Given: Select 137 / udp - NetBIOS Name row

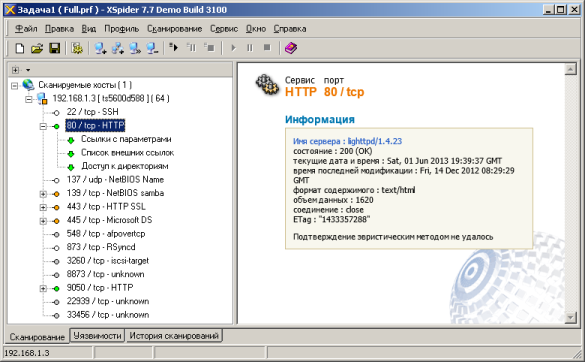Looking at the screenshot, I should point(115,180).
